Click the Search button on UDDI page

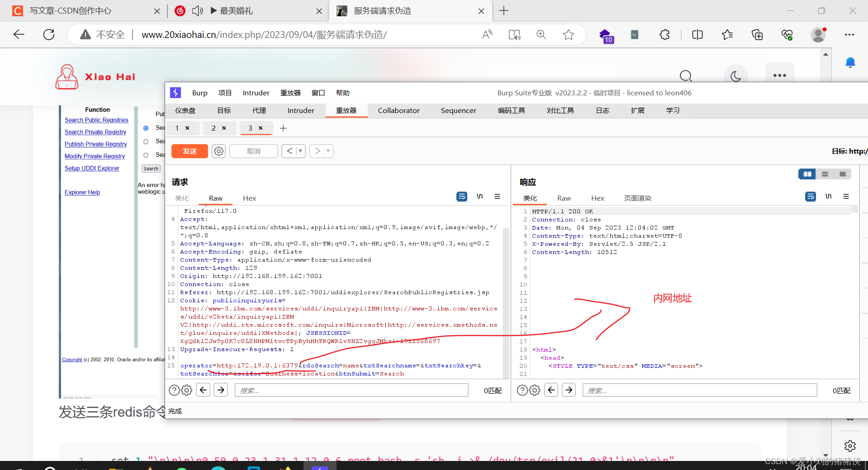pos(151,169)
